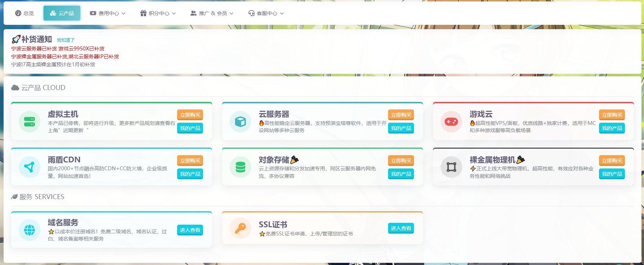
Task: Click 进入查看 for SSL证书
Action: point(401,228)
